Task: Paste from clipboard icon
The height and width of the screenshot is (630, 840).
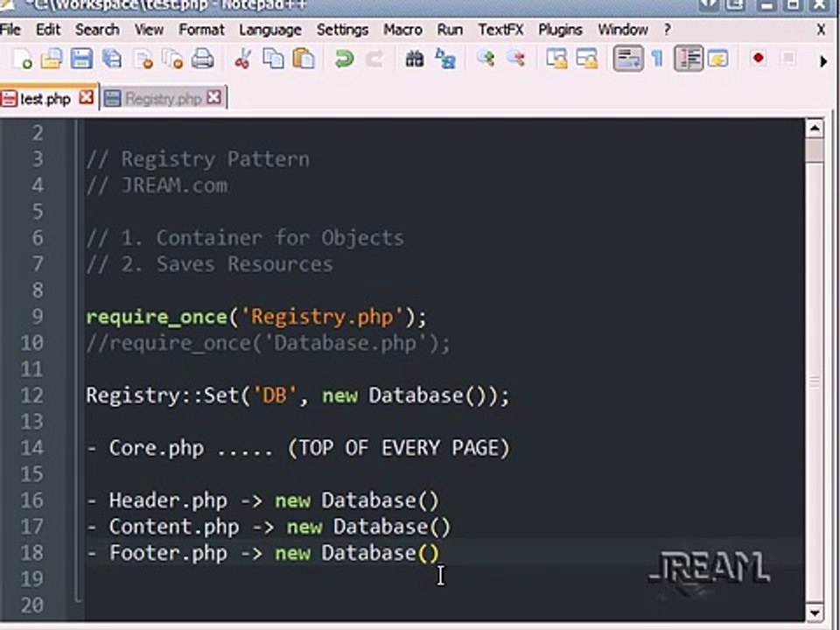Action: [x=304, y=59]
